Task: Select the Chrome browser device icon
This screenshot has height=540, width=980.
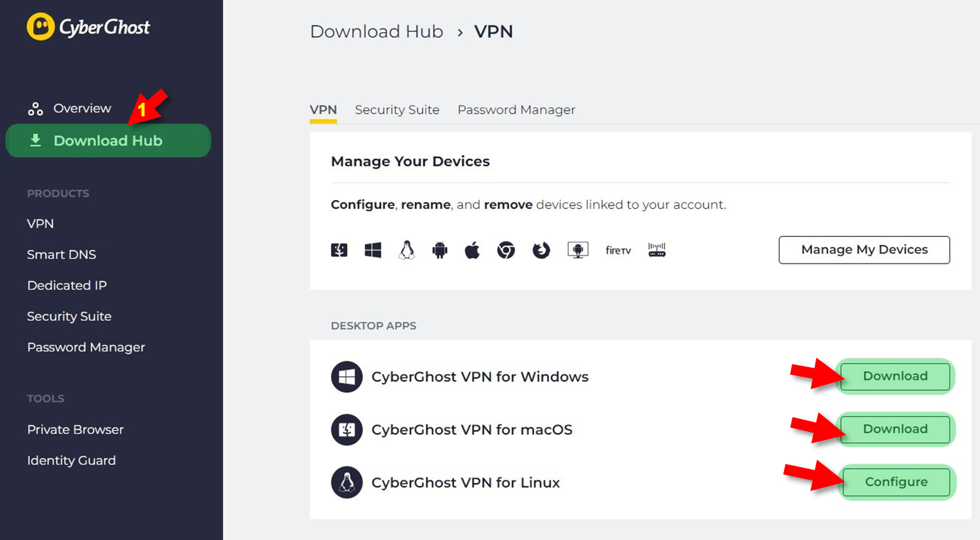Action: click(x=506, y=250)
